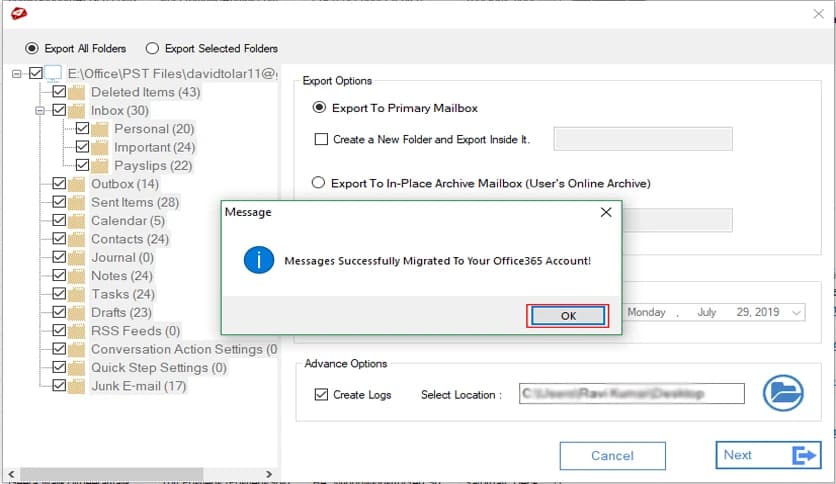
Task: Click the Calendar folder icon
Action: click(76, 221)
